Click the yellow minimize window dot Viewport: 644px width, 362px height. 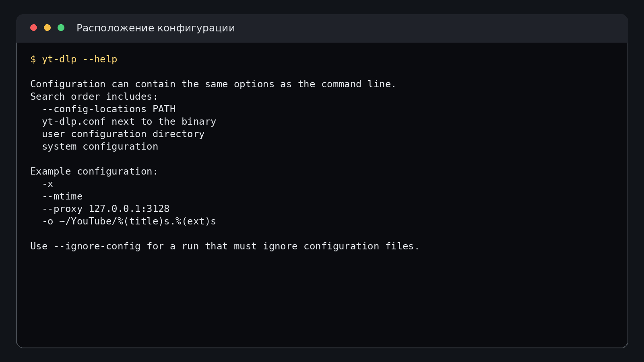(x=47, y=27)
